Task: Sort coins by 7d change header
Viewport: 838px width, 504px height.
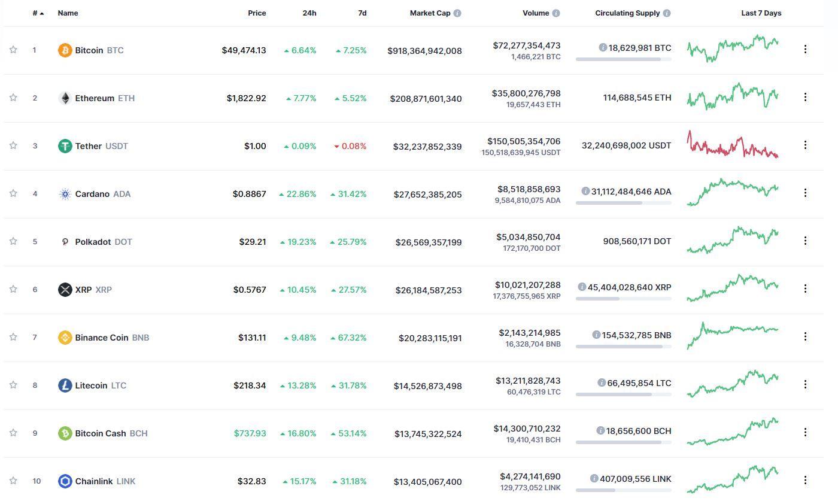Action: [362, 13]
